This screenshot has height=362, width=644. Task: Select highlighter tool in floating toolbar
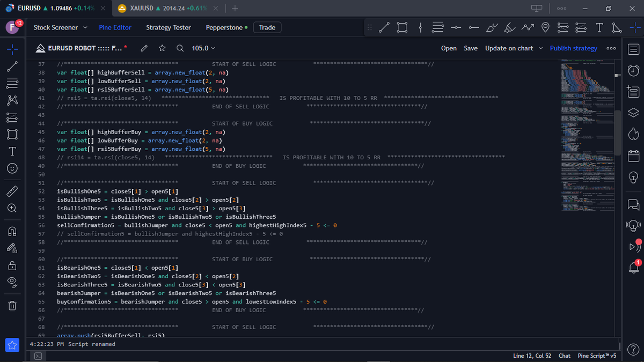[510, 27]
